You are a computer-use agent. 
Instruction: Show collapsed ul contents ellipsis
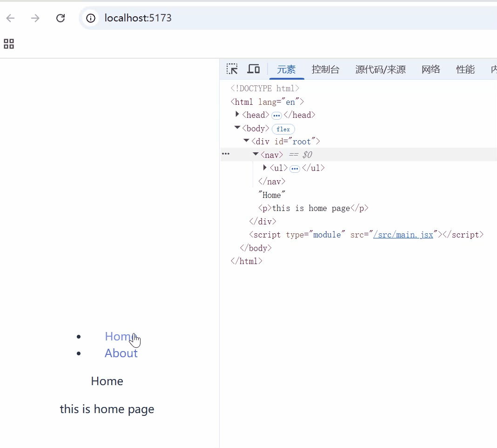(295, 169)
